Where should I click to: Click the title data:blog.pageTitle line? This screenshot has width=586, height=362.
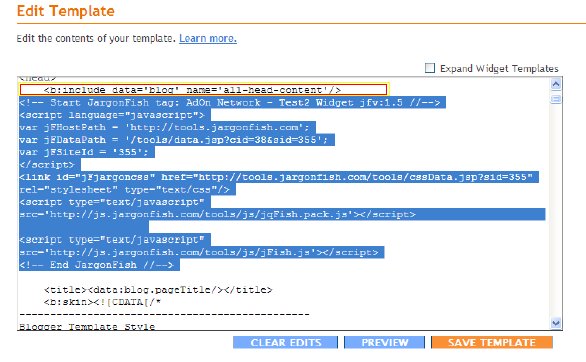coord(158,290)
